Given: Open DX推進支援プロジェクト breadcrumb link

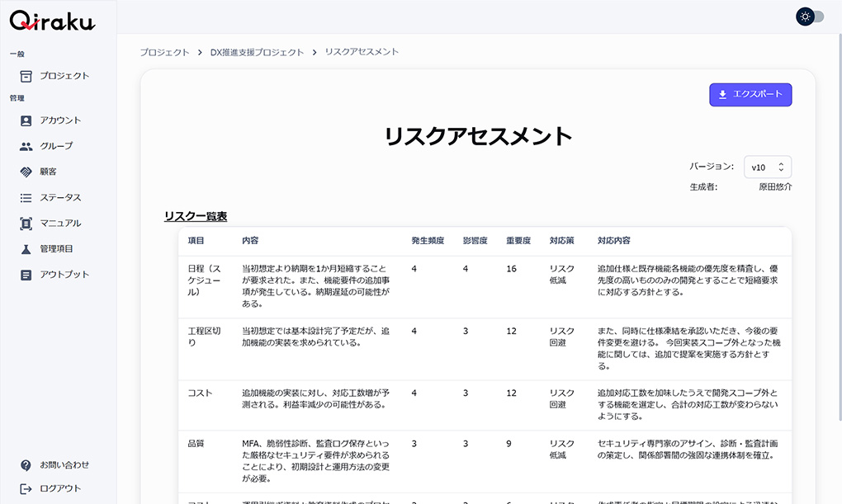Looking at the screenshot, I should (257, 52).
